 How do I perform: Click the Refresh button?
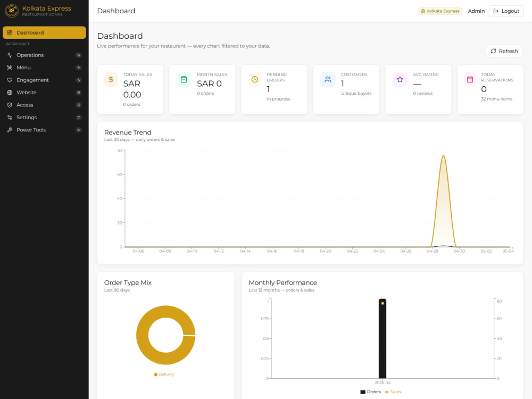(504, 51)
